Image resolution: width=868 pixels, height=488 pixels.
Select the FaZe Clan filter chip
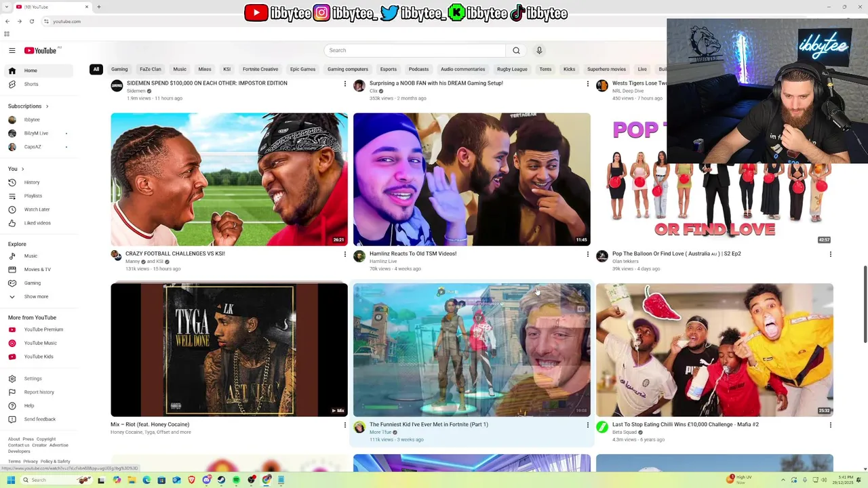tap(151, 69)
